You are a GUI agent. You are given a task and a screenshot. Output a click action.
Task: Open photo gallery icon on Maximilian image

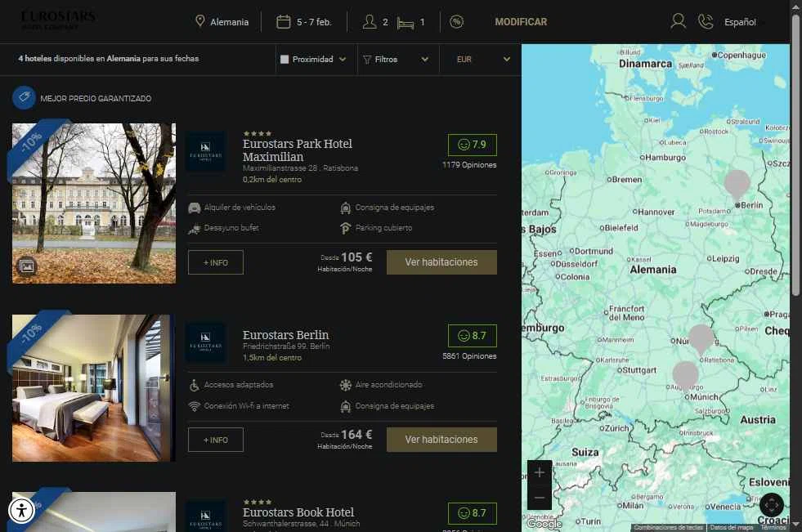tap(27, 266)
